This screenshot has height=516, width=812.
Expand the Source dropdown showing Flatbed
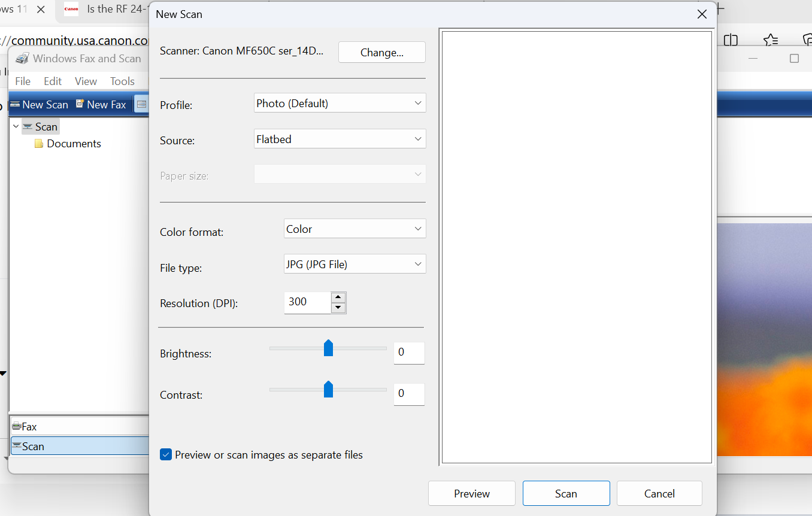pos(340,139)
